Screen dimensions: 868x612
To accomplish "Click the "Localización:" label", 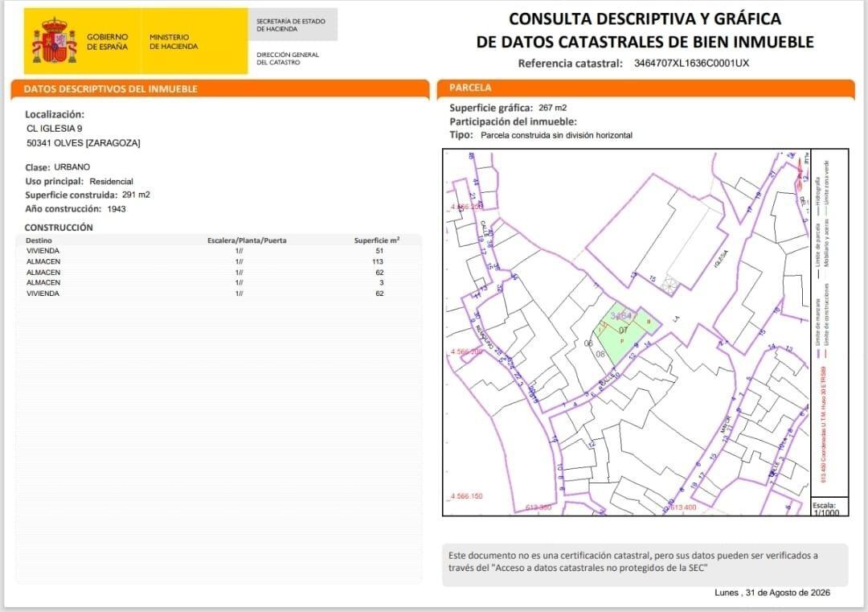I will [55, 115].
